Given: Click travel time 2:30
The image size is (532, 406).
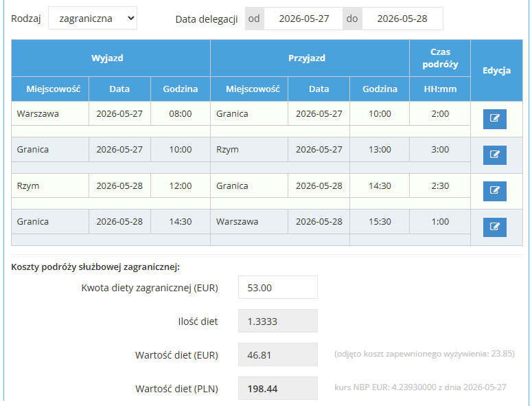Looking at the screenshot, I should point(440,186).
